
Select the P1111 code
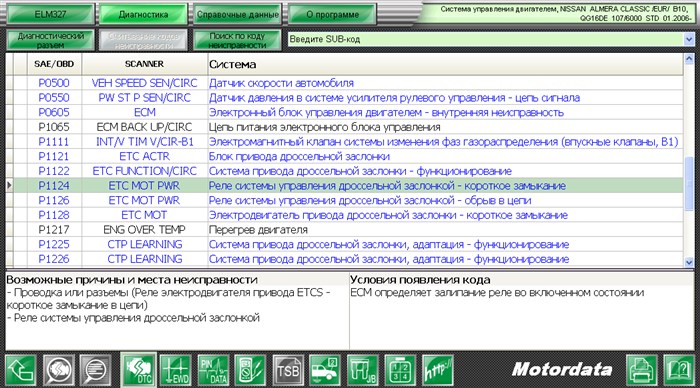(54, 142)
